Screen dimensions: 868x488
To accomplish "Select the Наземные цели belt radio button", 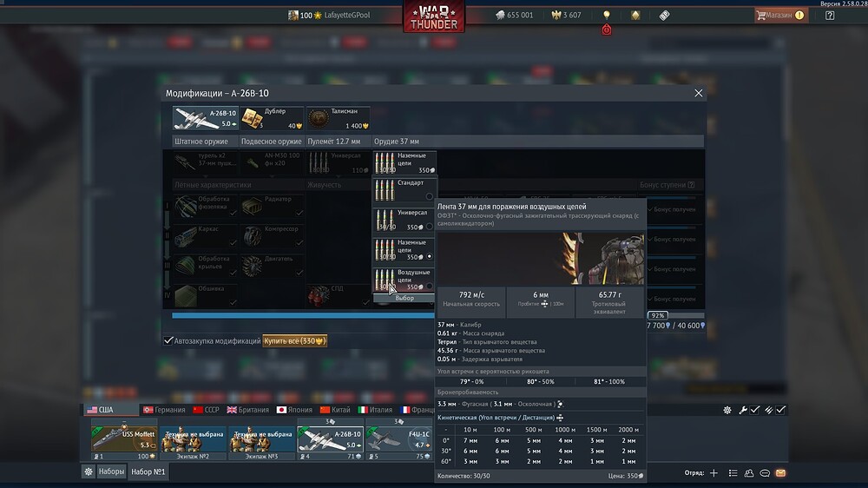I will pos(429,256).
